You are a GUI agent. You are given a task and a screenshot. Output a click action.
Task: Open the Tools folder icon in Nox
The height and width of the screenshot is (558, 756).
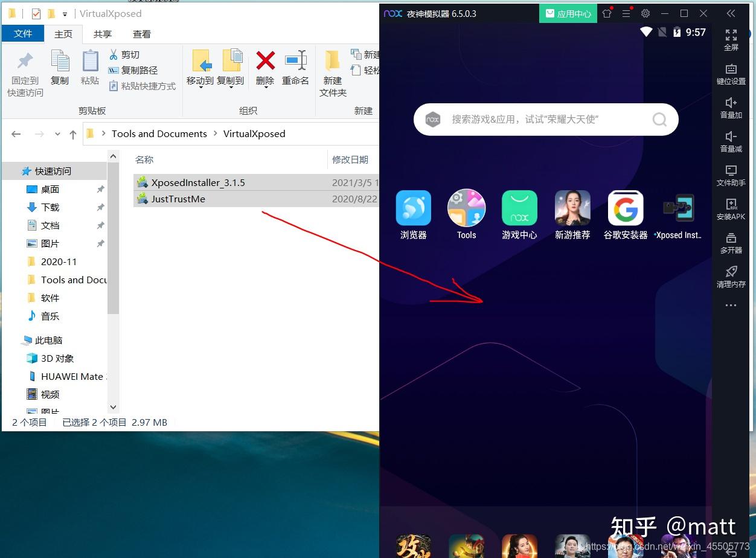(466, 208)
